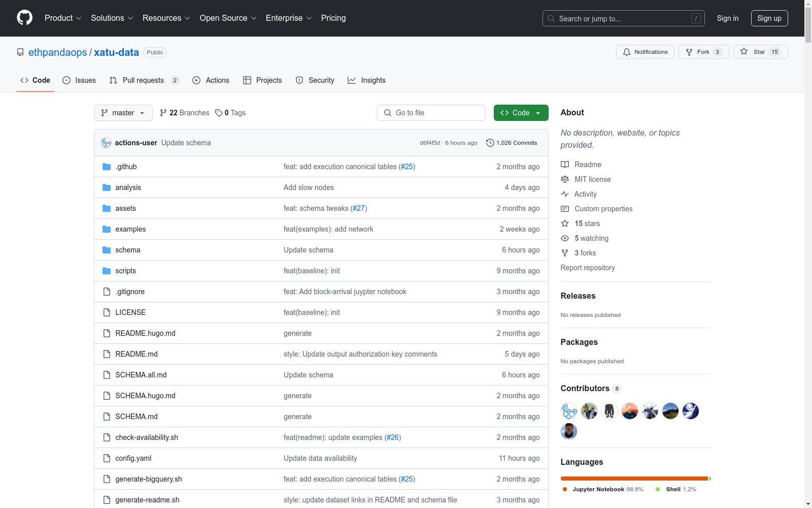Click the fork icon in Fork button
The image size is (812, 508).
pos(689,52)
